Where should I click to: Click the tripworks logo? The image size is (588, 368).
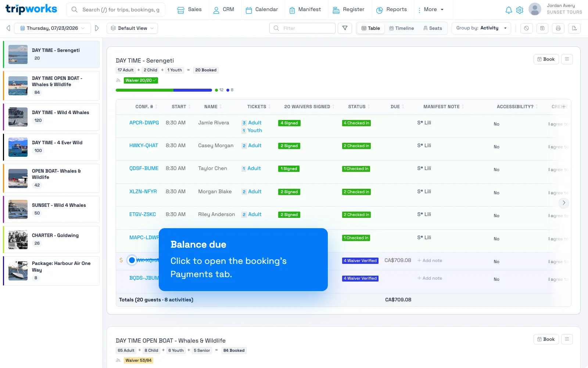[x=31, y=9]
